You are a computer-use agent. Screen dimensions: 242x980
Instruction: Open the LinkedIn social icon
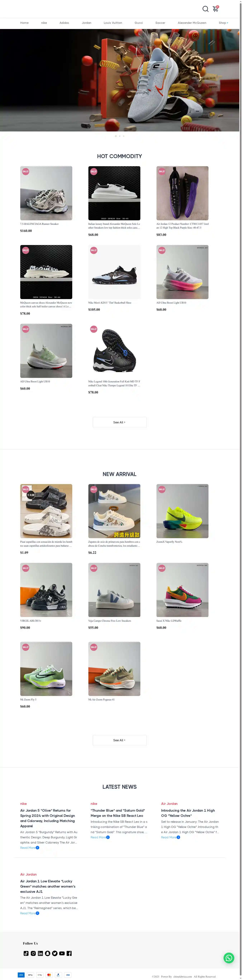click(x=40, y=953)
